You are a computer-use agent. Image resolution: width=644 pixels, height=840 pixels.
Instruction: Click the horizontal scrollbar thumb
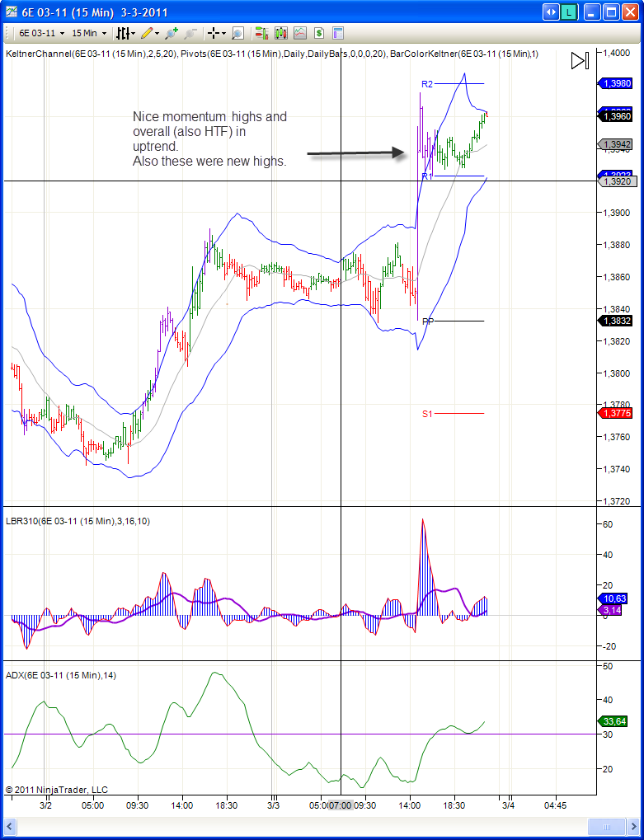click(x=607, y=825)
